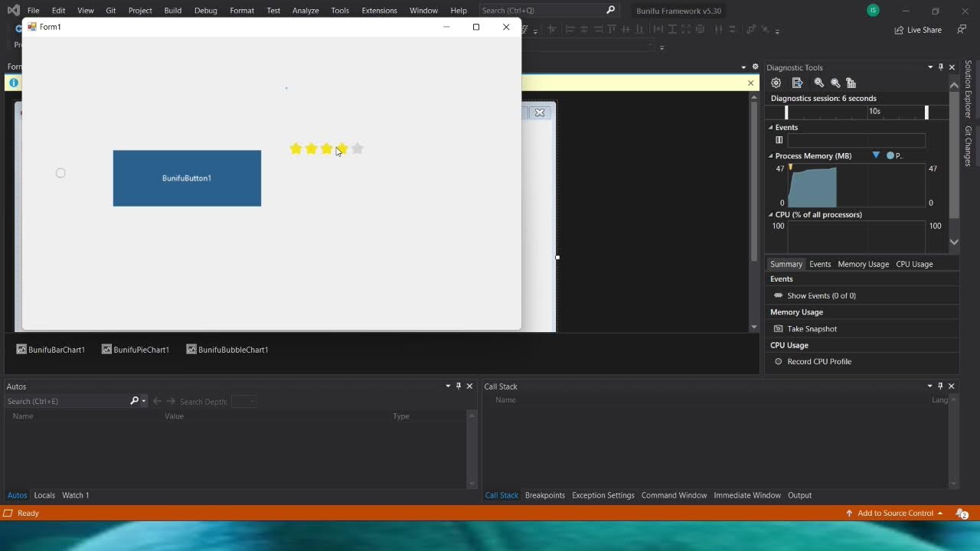The image size is (980, 551).
Task: Click the left handle of the diagnostics timeline
Action: pos(786,112)
